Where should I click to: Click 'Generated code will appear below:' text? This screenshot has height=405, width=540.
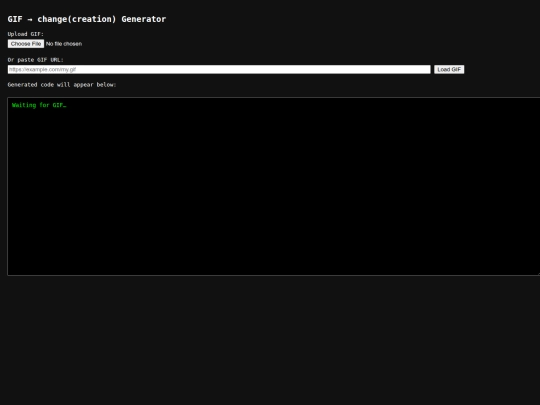point(62,85)
